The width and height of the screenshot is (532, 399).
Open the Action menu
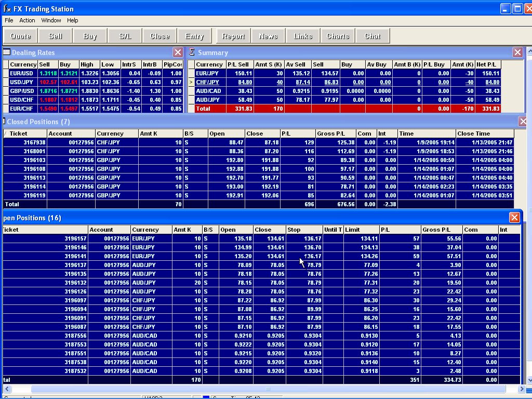click(27, 20)
